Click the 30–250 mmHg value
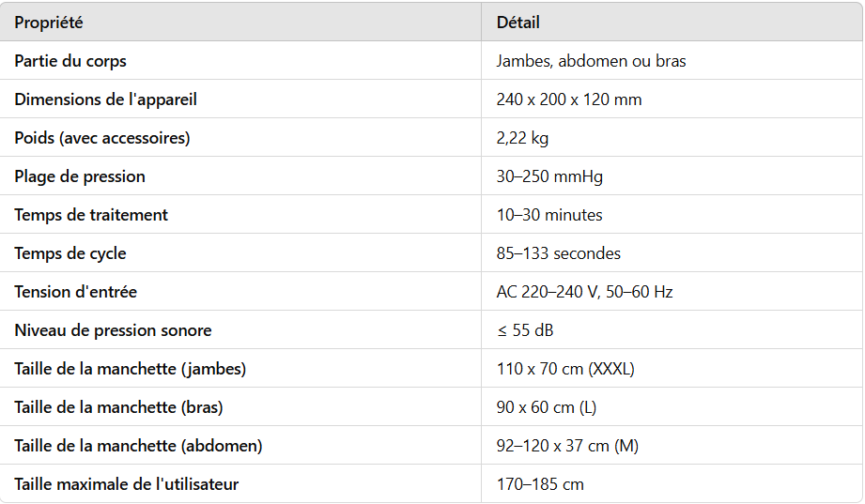The image size is (865, 504). coord(549,176)
